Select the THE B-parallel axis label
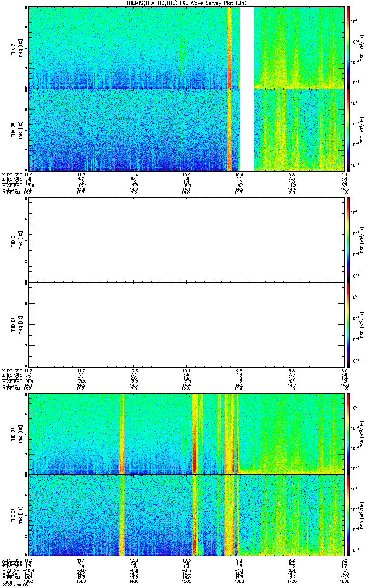The width and height of the screenshot is (368, 588). (x=14, y=515)
